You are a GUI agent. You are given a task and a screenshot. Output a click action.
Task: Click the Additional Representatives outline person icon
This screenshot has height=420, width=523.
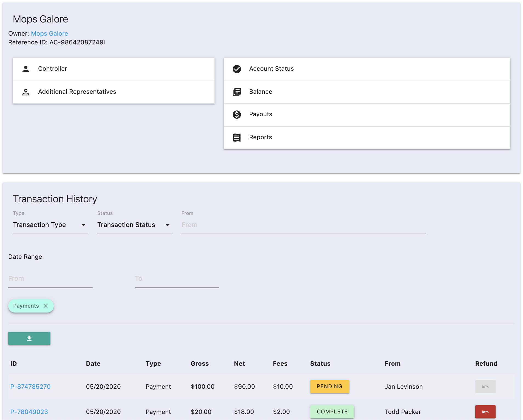(26, 92)
